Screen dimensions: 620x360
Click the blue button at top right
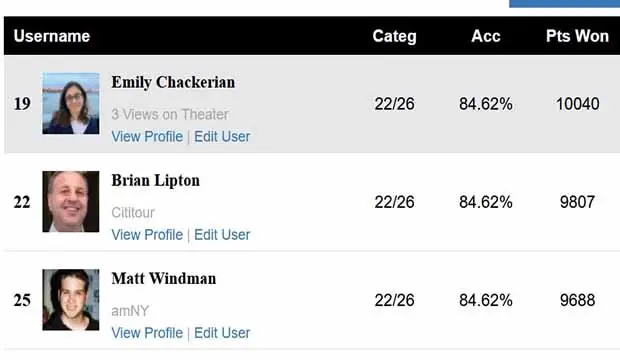[564, 4]
